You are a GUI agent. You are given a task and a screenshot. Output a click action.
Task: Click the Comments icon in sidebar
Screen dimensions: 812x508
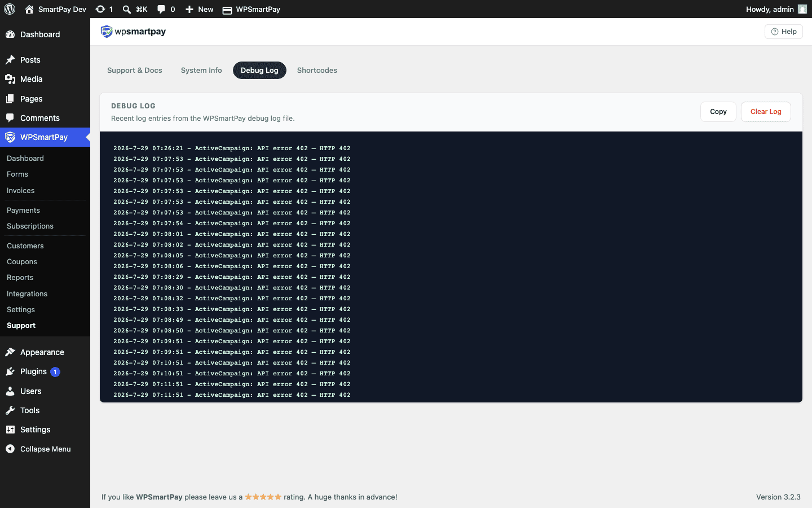pos(10,118)
